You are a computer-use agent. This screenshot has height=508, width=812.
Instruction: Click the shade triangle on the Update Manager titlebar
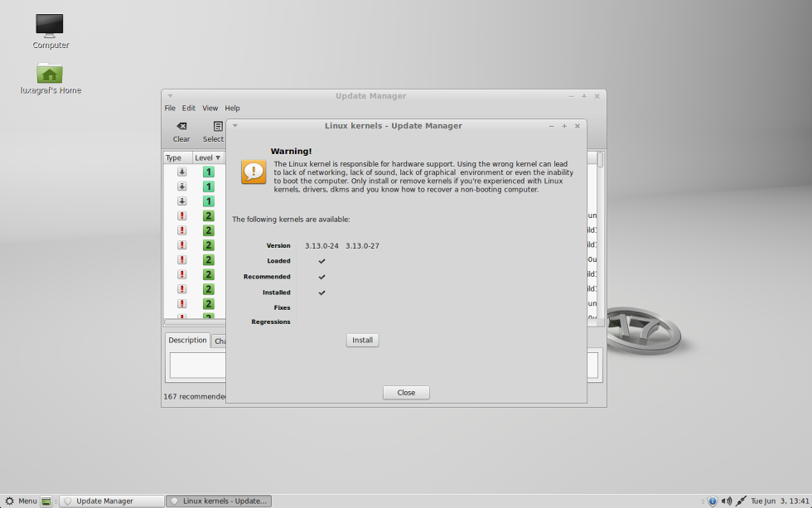coord(170,95)
